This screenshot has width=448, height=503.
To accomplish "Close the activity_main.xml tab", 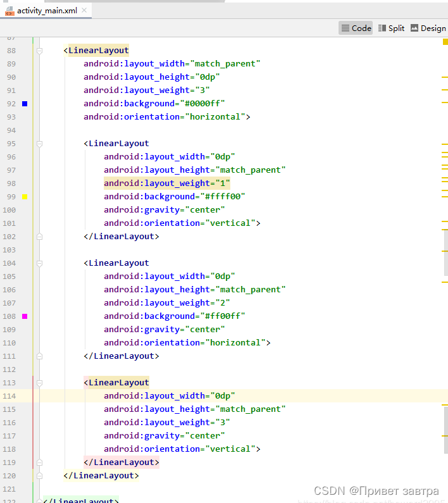I will (84, 10).
